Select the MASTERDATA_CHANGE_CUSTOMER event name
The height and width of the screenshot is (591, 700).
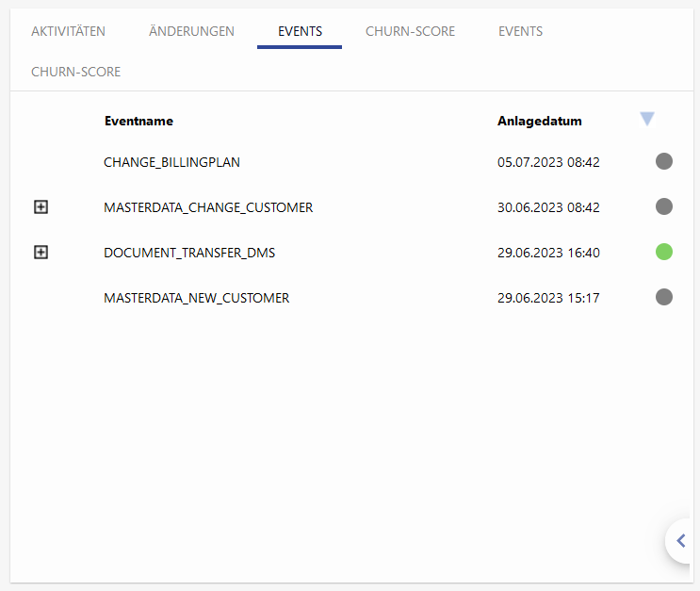(208, 207)
